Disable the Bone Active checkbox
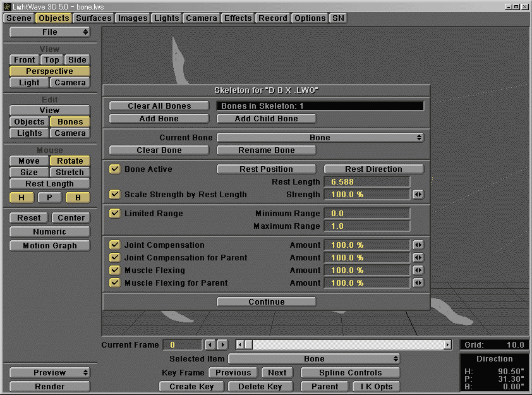This screenshot has height=395, width=532. (115, 169)
